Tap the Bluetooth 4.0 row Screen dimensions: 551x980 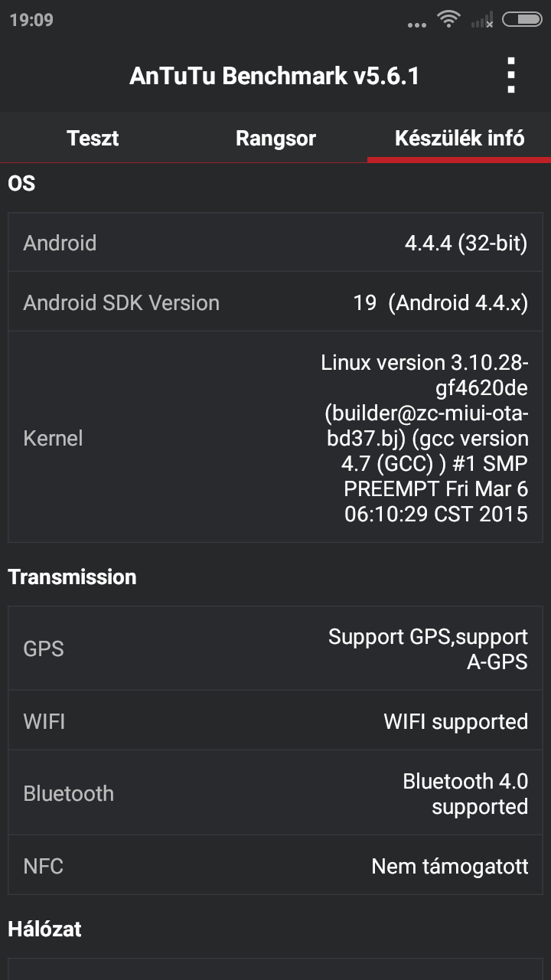275,793
